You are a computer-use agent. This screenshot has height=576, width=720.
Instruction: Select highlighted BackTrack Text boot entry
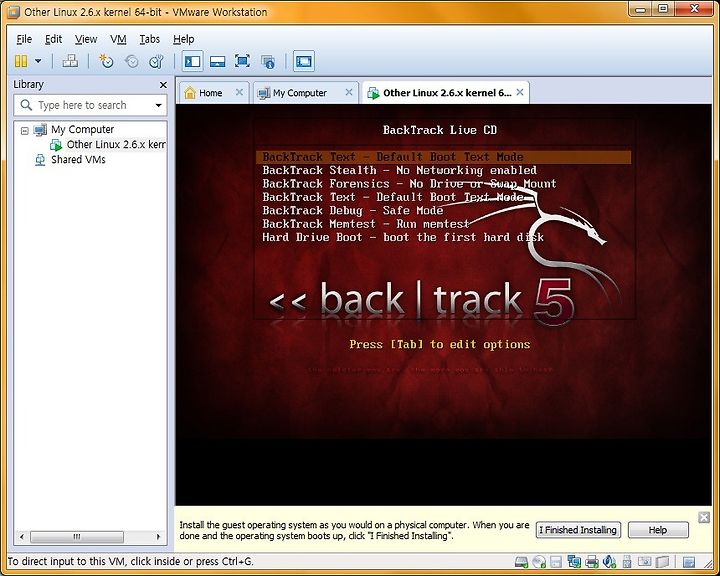pyautogui.click(x=444, y=157)
